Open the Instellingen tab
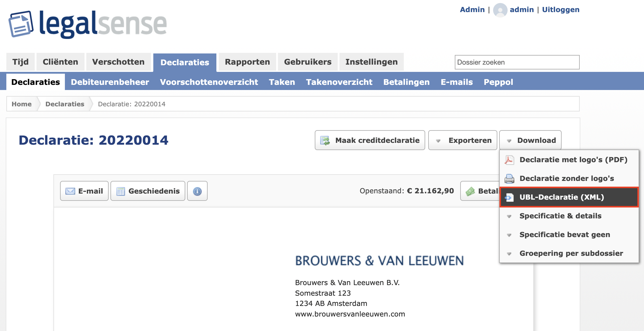Image resolution: width=644 pixels, height=331 pixels. click(371, 62)
